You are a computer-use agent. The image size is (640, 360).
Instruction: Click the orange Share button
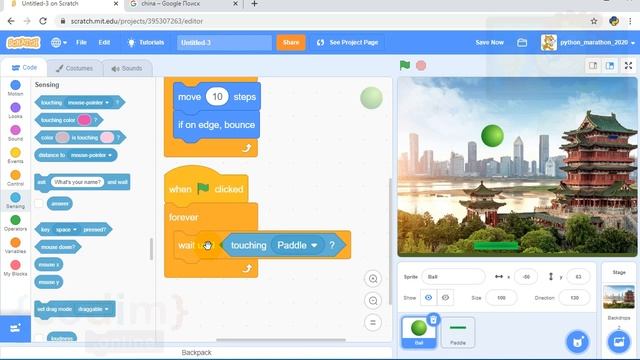(x=291, y=42)
